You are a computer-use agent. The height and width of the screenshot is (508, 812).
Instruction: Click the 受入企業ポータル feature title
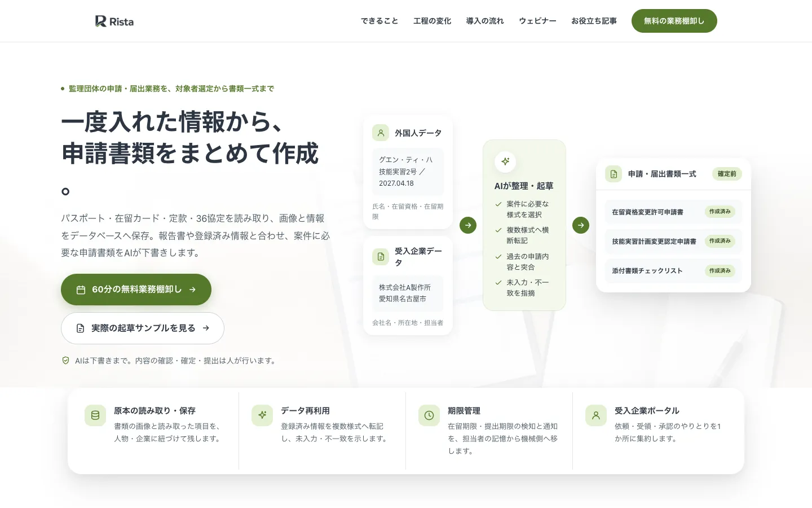[x=647, y=411]
